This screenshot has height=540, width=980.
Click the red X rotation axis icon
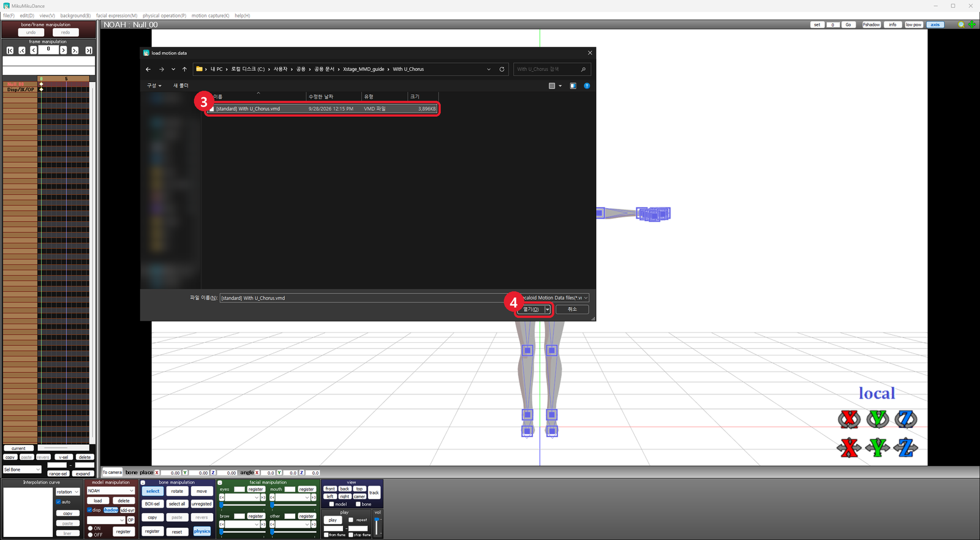pos(849,419)
